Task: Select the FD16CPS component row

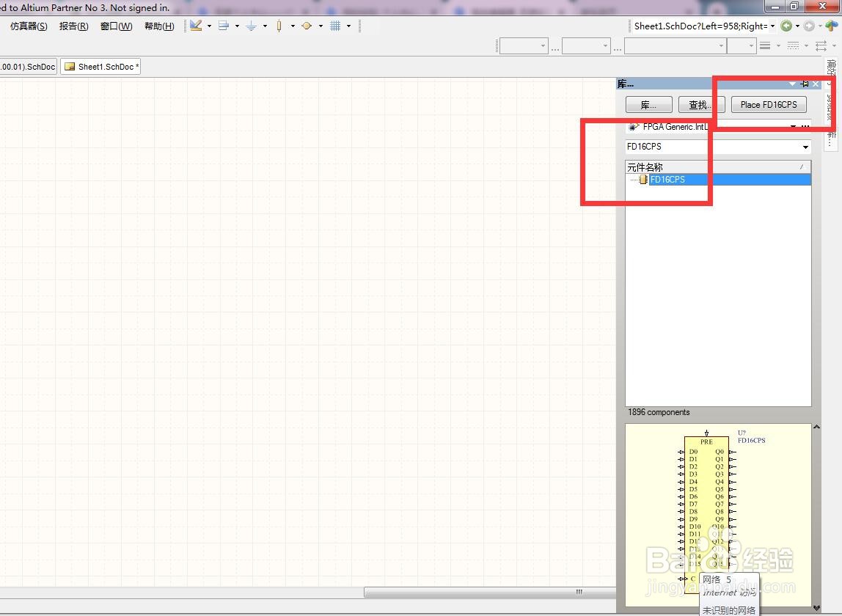Action: pos(719,180)
